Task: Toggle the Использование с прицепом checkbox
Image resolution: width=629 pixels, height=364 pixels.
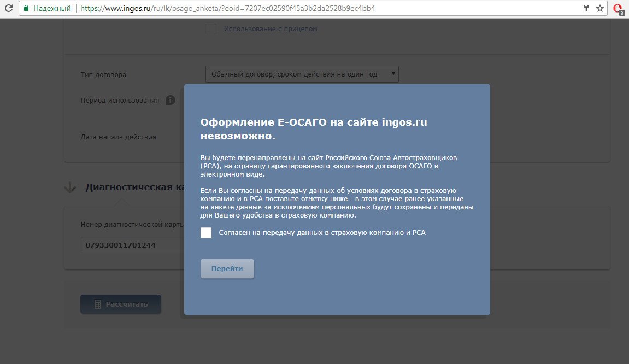Action: [x=211, y=29]
